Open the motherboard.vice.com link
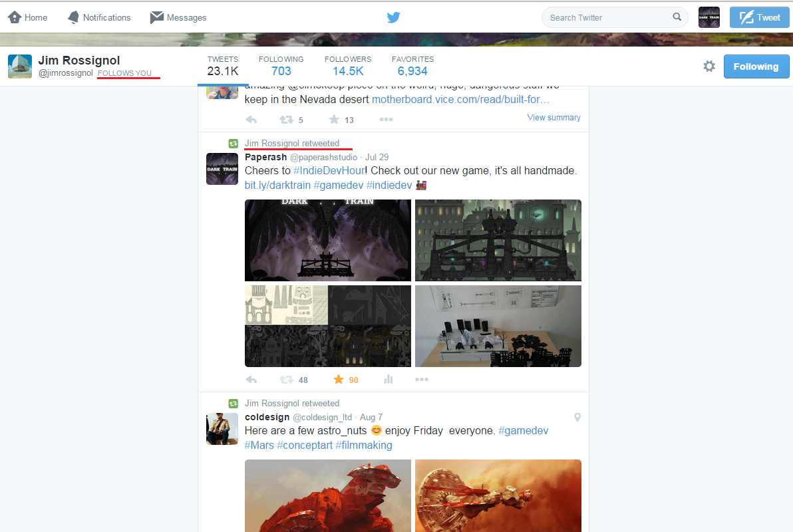 click(x=461, y=100)
